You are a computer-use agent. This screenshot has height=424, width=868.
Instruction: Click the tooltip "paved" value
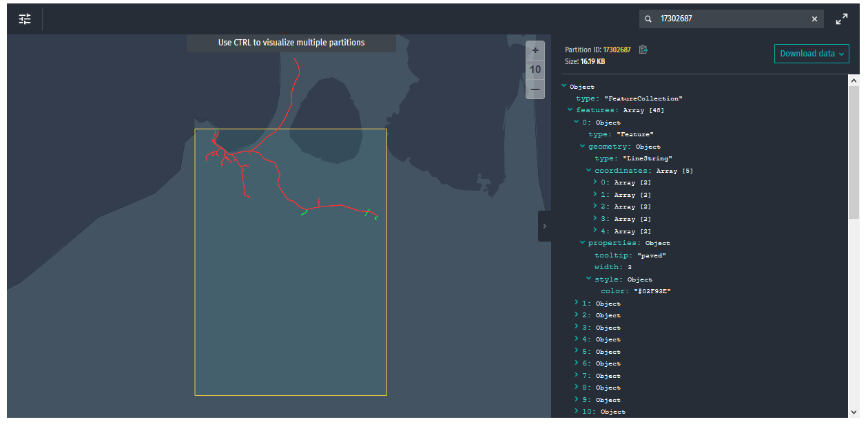[651, 255]
